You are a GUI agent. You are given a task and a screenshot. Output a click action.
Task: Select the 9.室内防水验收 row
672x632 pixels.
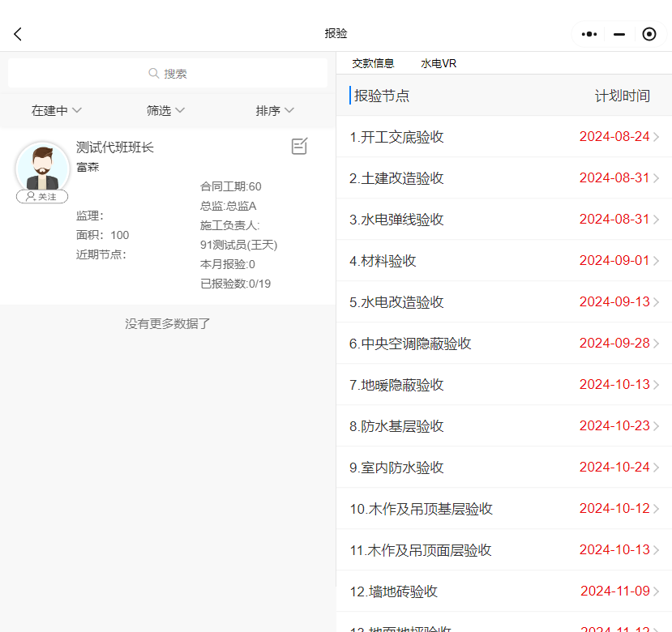coord(396,468)
